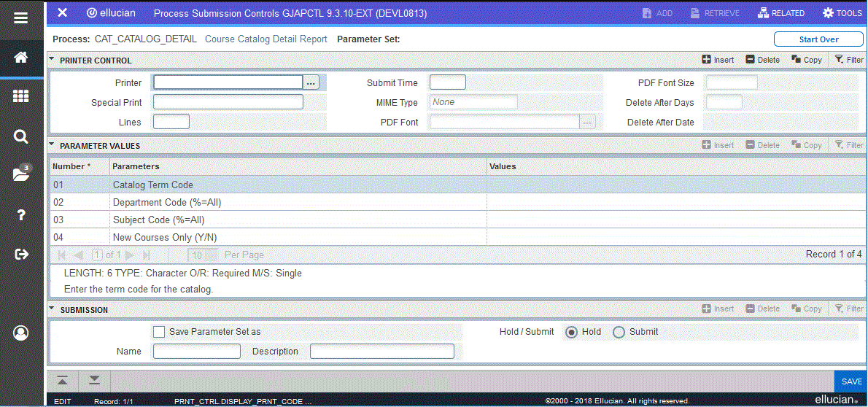Click the PDF Font field
Viewport: 868px width, 407px height.
pyautogui.click(x=505, y=122)
